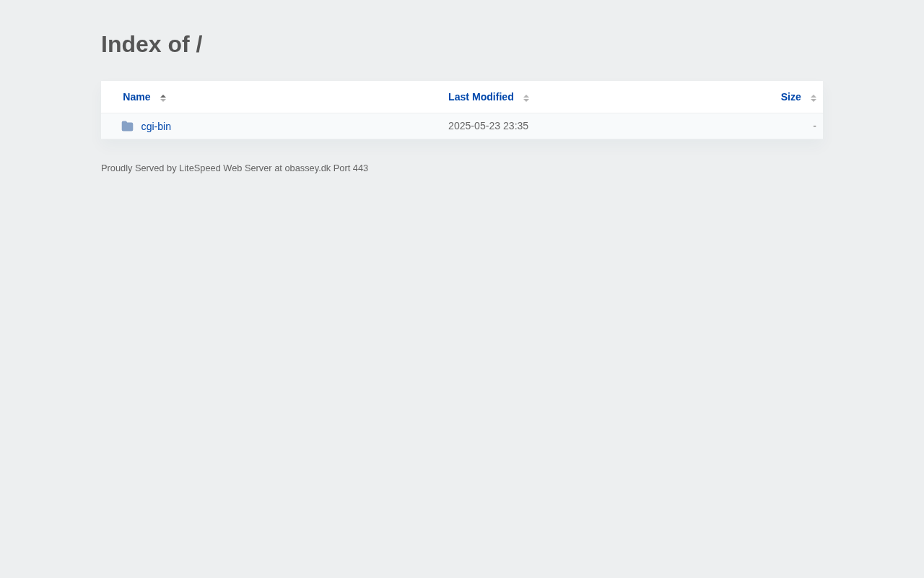Click sort arrows beside Last Modified
This screenshot has width=924, height=578.
526,98
